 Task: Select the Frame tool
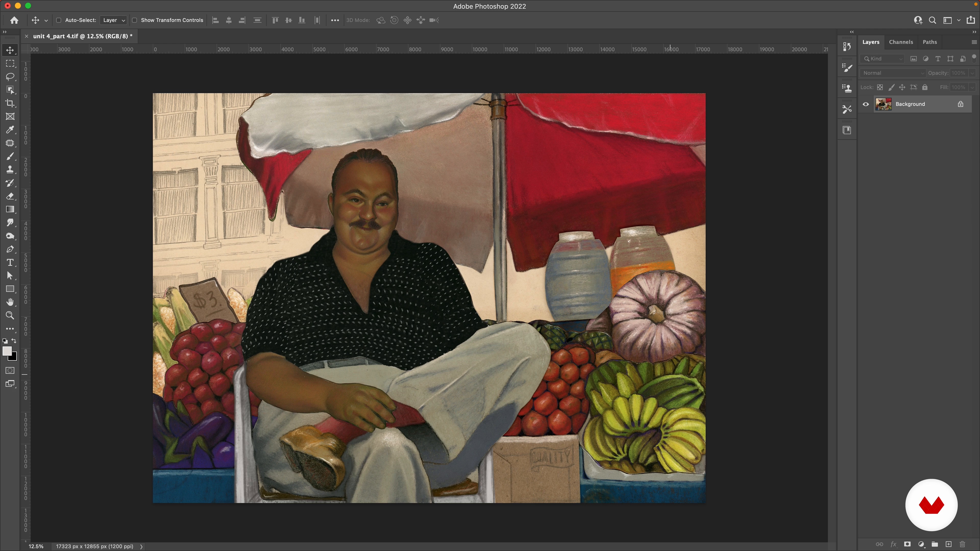pyautogui.click(x=10, y=116)
